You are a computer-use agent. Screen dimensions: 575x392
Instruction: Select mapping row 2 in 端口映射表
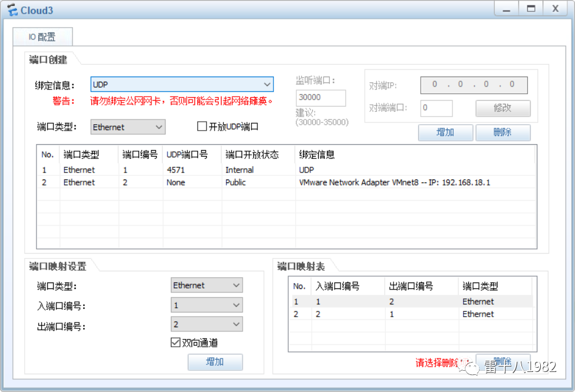pyautogui.click(x=411, y=314)
